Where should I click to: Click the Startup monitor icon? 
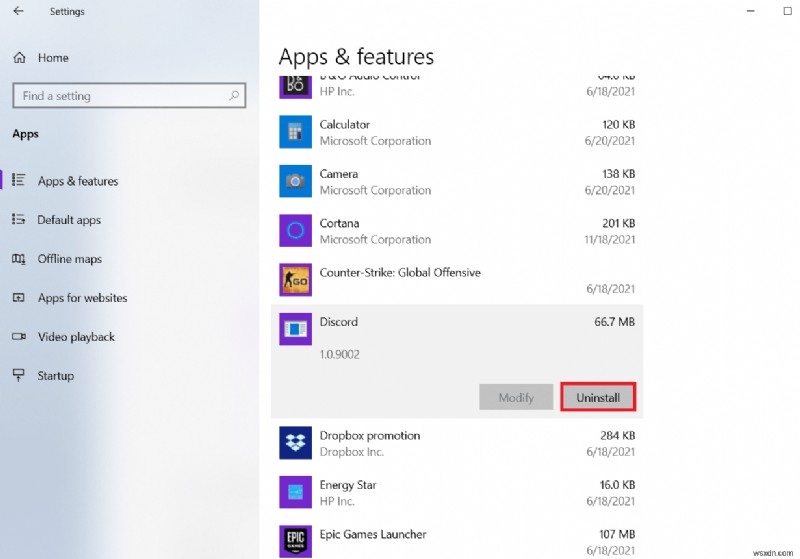[18, 375]
